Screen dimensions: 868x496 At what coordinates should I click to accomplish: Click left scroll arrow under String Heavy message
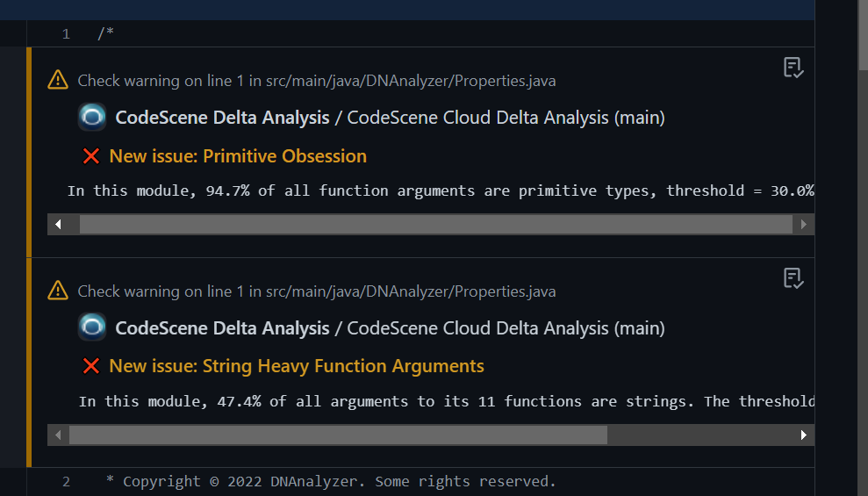click(x=58, y=435)
